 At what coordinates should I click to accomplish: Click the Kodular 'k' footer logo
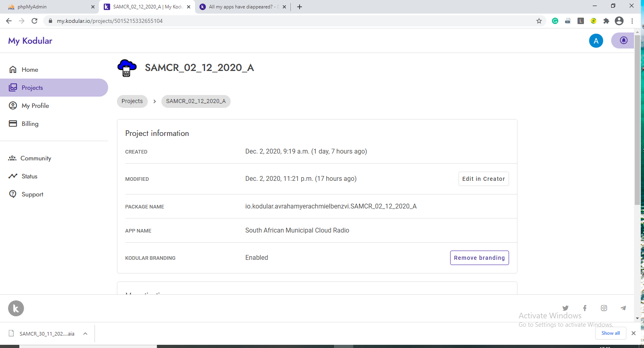(x=16, y=308)
